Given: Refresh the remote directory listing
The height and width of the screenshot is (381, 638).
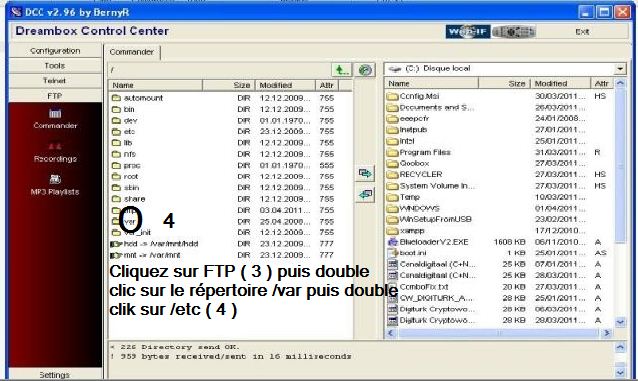Looking at the screenshot, I should coord(365,70).
